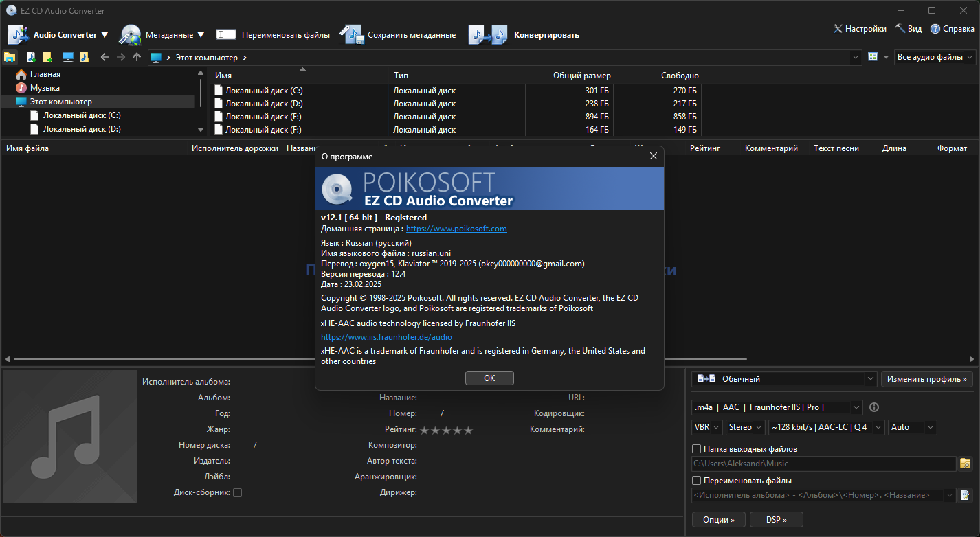Open the .m4a AAC format dropdown
Viewport: 980px width, 537px height.
point(777,407)
